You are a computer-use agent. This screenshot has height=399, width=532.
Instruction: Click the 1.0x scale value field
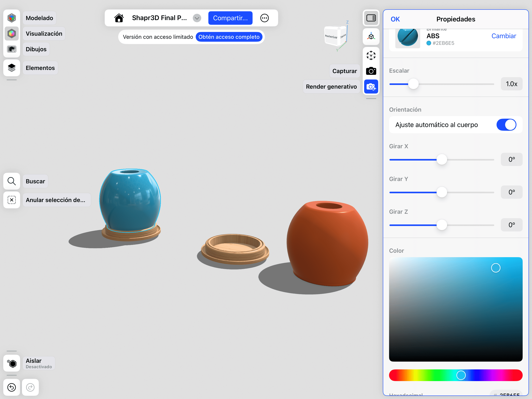(x=511, y=84)
